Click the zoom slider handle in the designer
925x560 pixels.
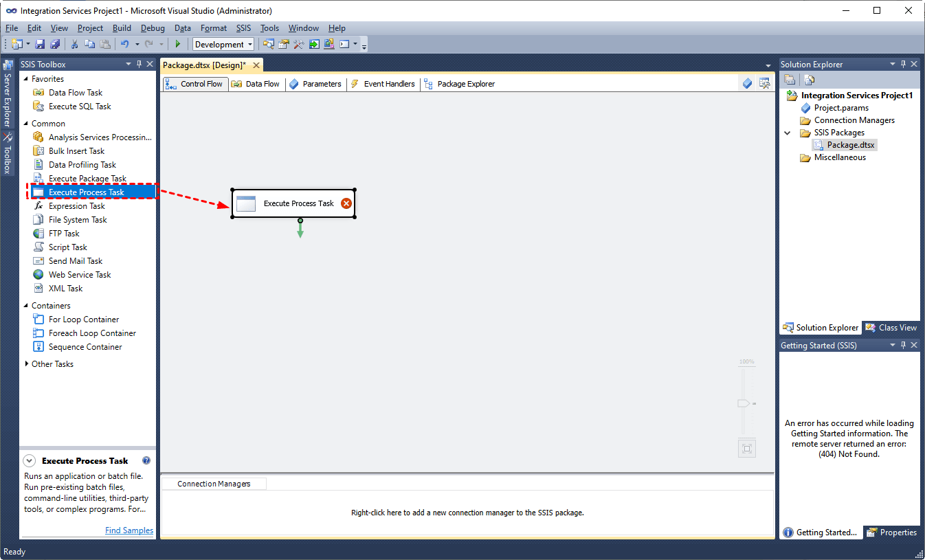[x=744, y=403]
